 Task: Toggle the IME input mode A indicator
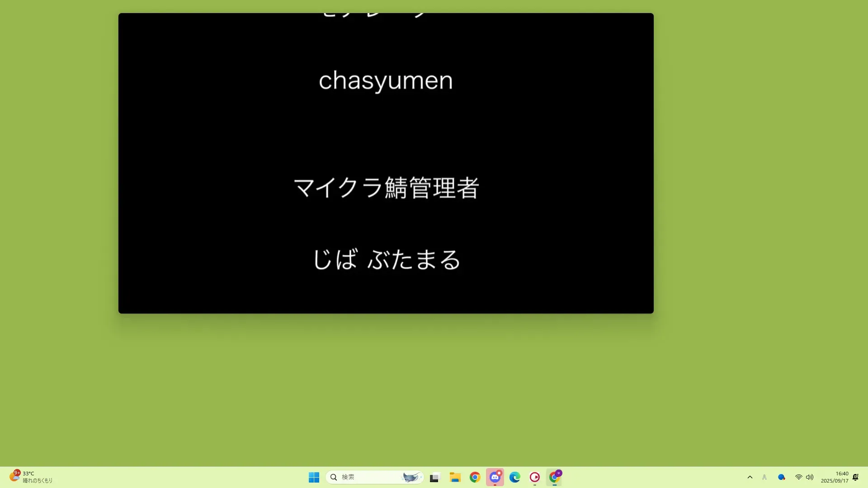(x=764, y=477)
